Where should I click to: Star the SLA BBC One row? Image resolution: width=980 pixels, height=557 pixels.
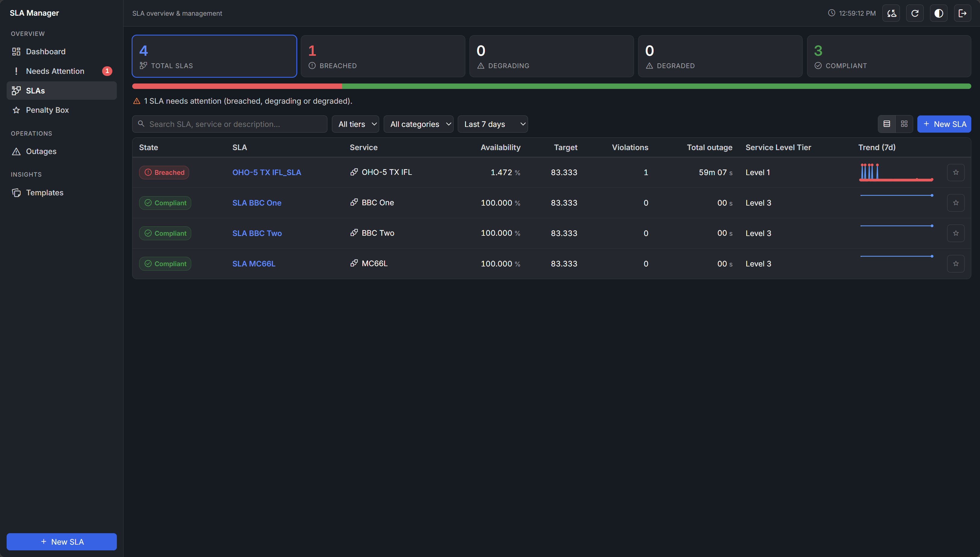tap(956, 203)
